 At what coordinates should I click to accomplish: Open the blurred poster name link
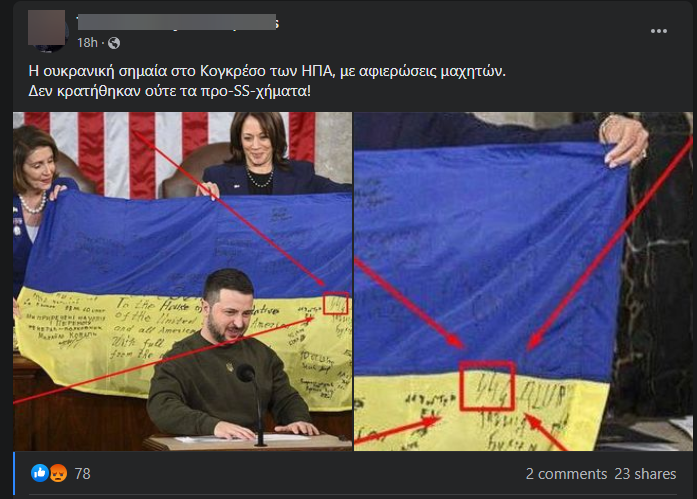coord(177,22)
